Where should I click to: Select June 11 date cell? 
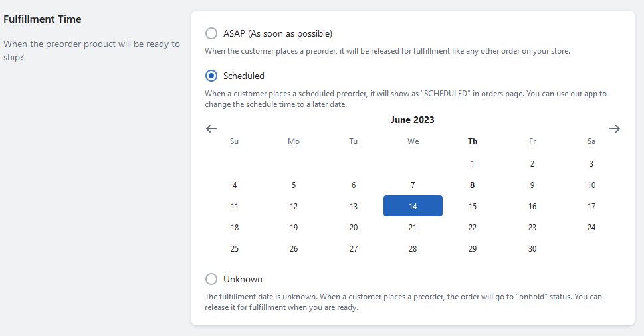234,207
